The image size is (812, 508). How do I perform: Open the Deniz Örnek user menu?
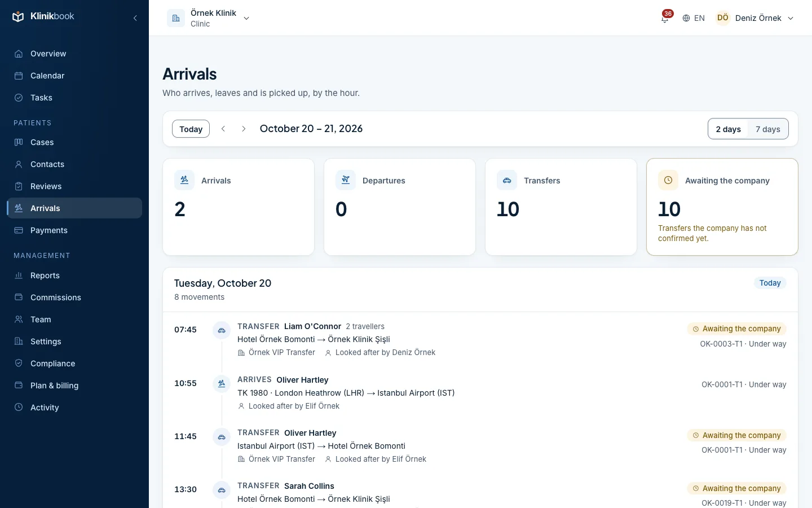(755, 18)
